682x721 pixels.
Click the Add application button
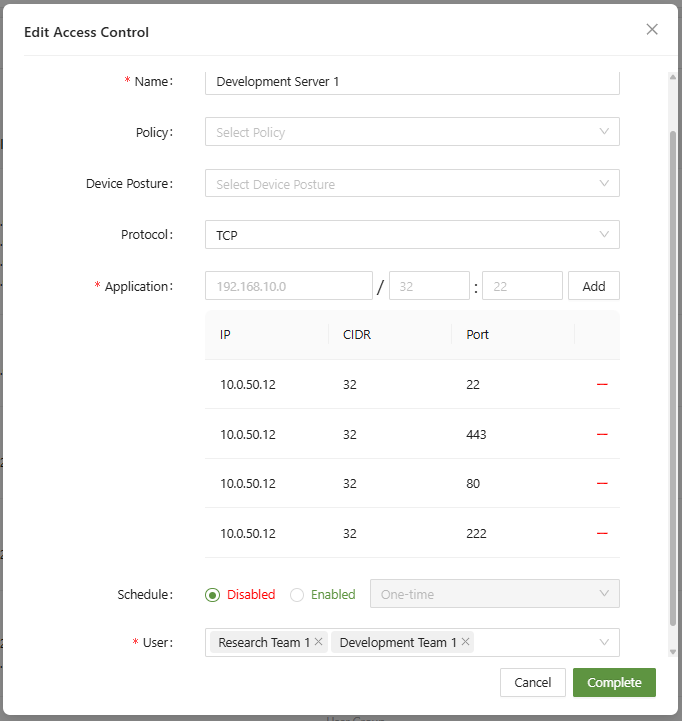[594, 286]
